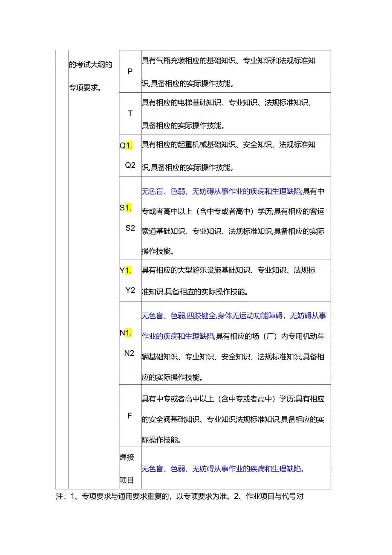Viewport: 392px width, 555px height.
Task: Select the "N2" label
Action: 129,353
